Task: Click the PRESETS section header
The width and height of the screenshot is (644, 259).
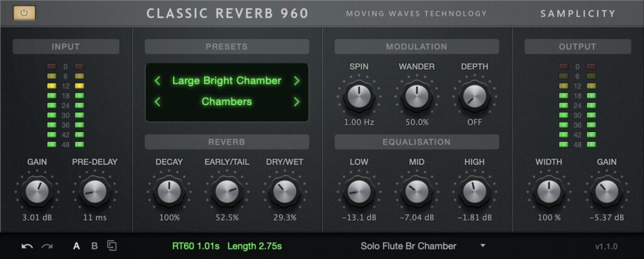Action: (226, 47)
